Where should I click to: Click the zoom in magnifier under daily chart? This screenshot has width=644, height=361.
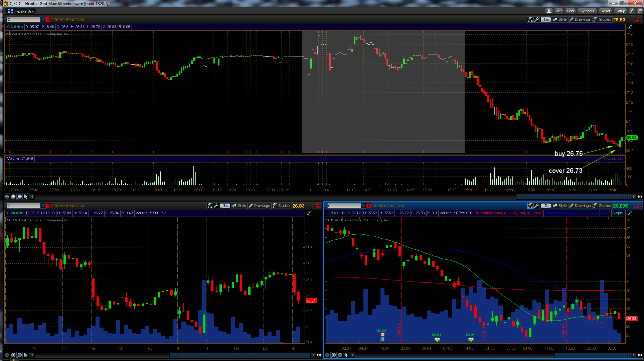click(334, 355)
